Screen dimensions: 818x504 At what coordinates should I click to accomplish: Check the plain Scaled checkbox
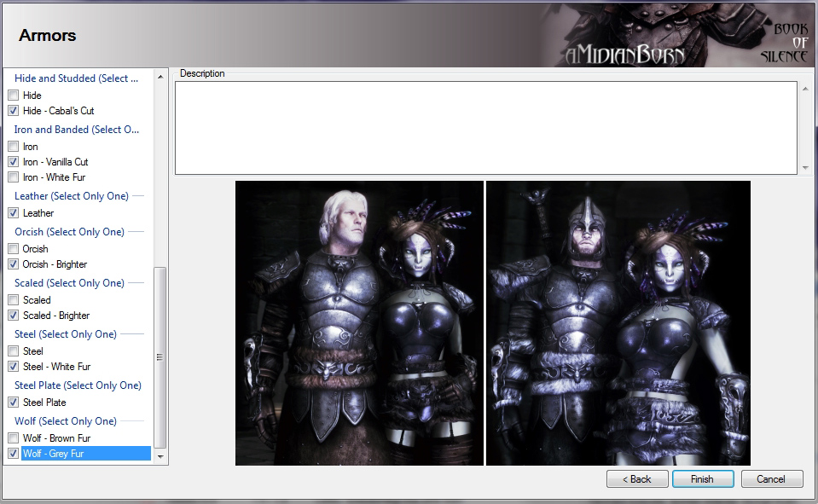tap(14, 300)
